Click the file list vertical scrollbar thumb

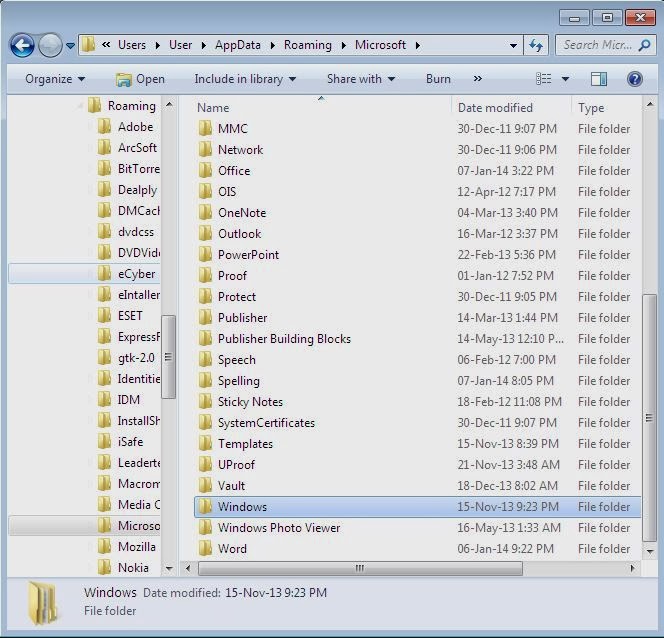pos(649,417)
